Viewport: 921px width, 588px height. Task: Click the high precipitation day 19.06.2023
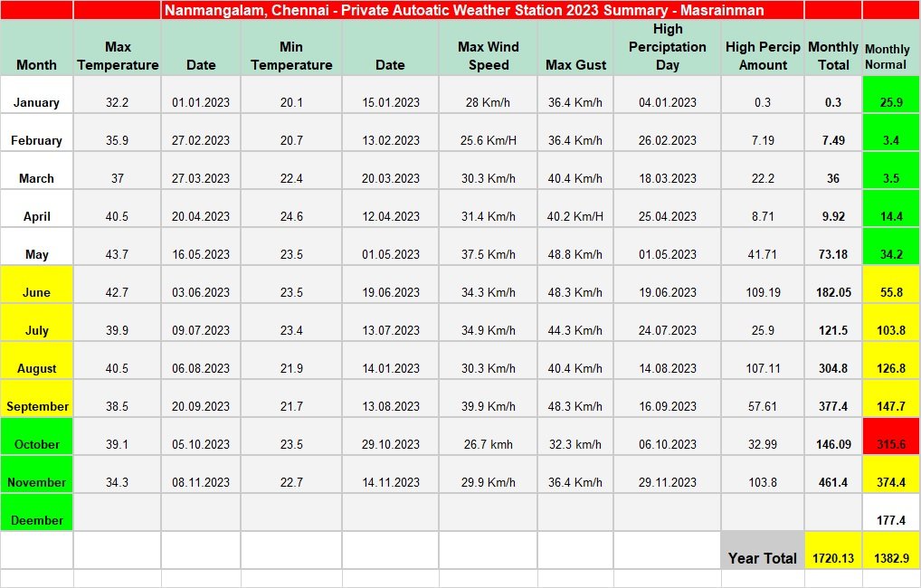(668, 284)
